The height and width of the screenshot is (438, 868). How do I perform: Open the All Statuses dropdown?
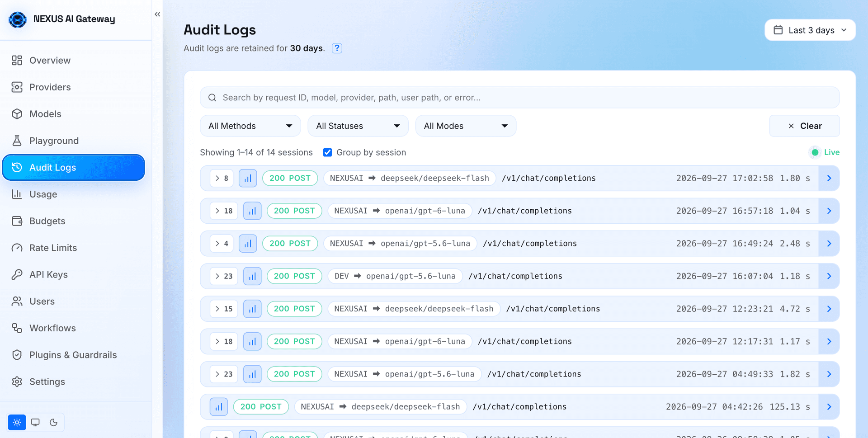(358, 126)
